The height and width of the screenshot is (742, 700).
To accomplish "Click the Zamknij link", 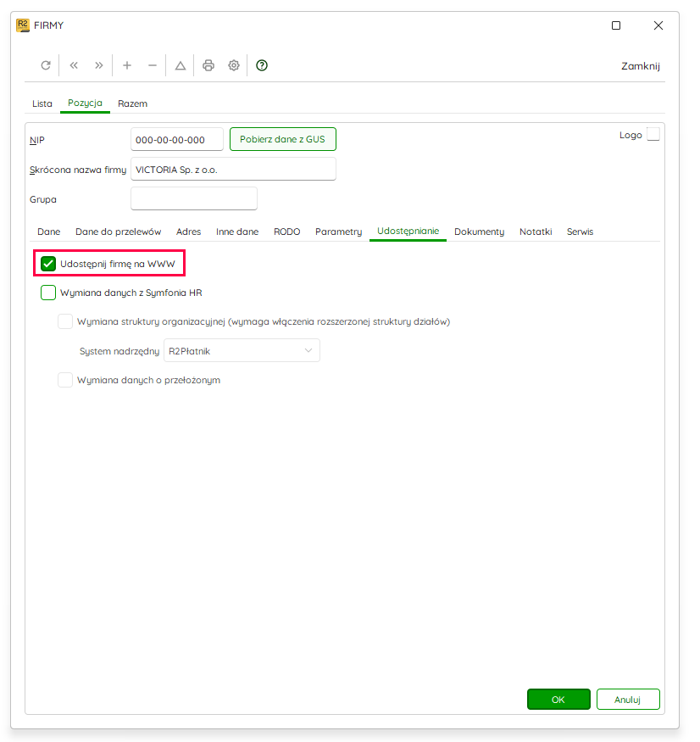I will tap(641, 66).
